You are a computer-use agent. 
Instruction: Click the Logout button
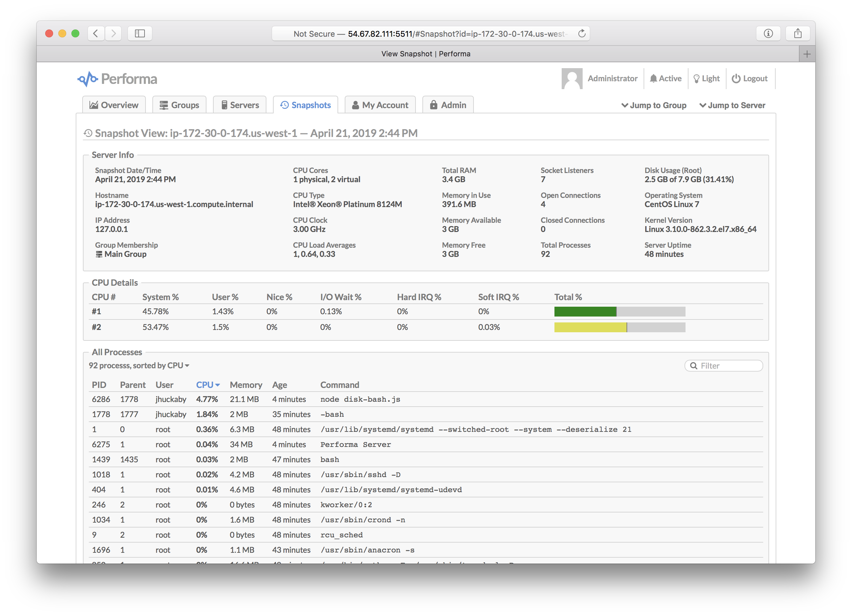click(x=749, y=79)
